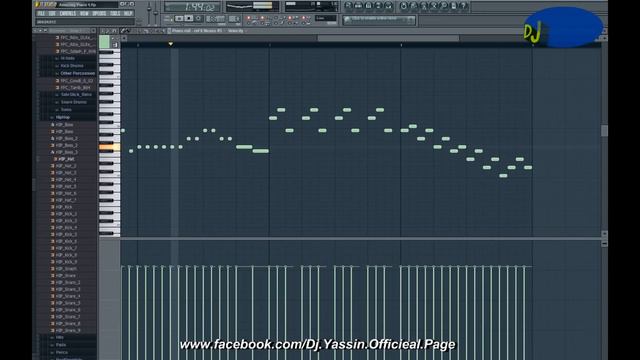Screen dimensions: 640x360
Task: Expand the Side Stick_Rims folder
Action: click(x=76, y=95)
